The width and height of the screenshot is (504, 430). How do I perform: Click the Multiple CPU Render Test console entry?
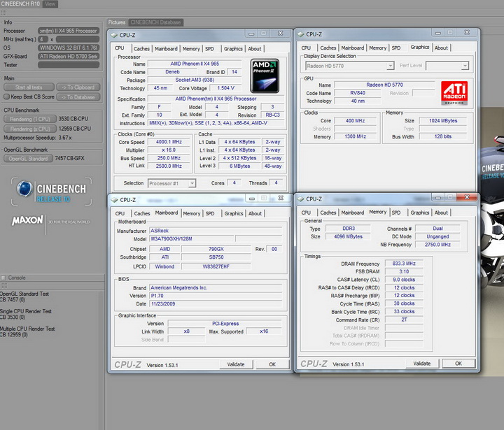(x=27, y=331)
